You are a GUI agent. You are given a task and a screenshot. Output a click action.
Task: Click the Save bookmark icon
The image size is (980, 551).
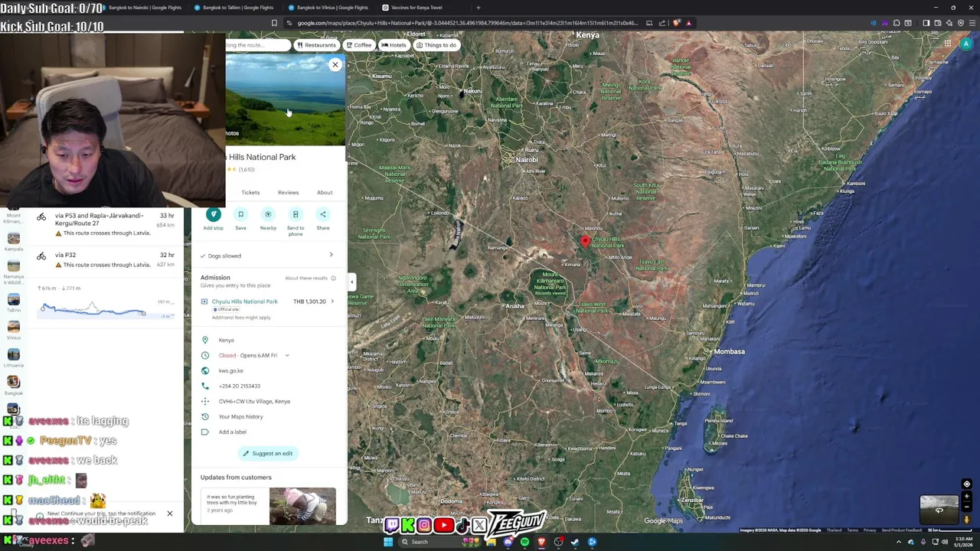(240, 214)
